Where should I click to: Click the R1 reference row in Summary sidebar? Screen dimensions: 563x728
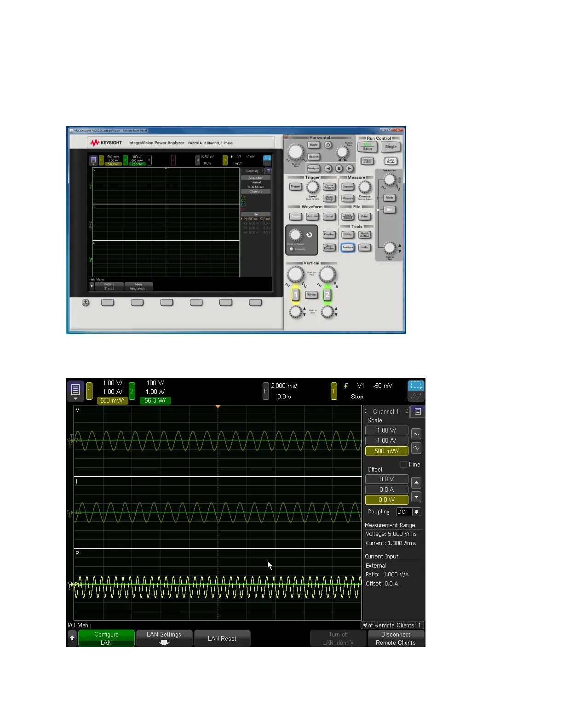pos(256,219)
